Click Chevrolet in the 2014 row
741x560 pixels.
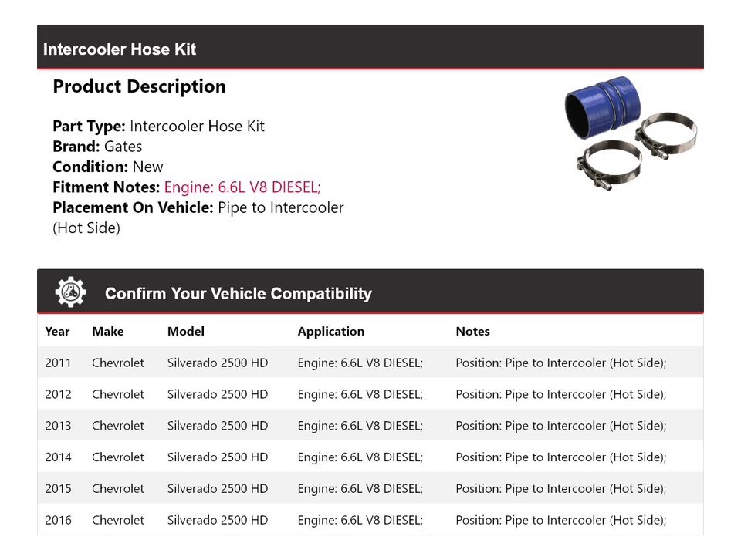coord(118,457)
